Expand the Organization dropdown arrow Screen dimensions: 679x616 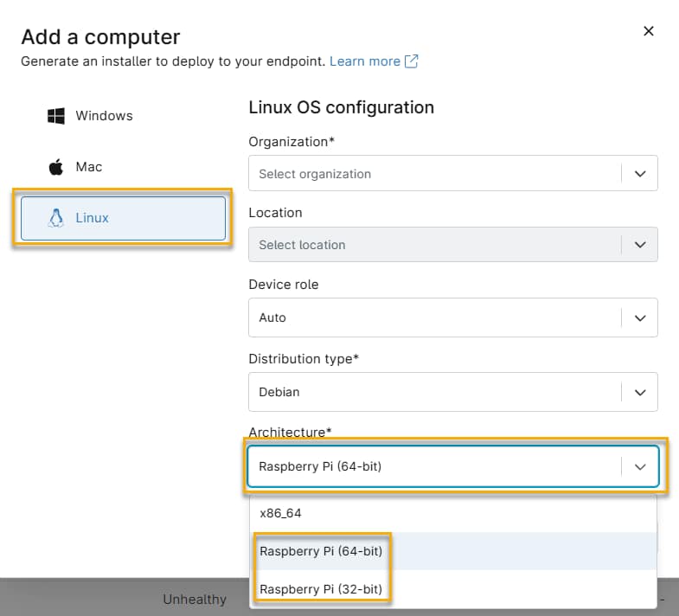point(640,174)
